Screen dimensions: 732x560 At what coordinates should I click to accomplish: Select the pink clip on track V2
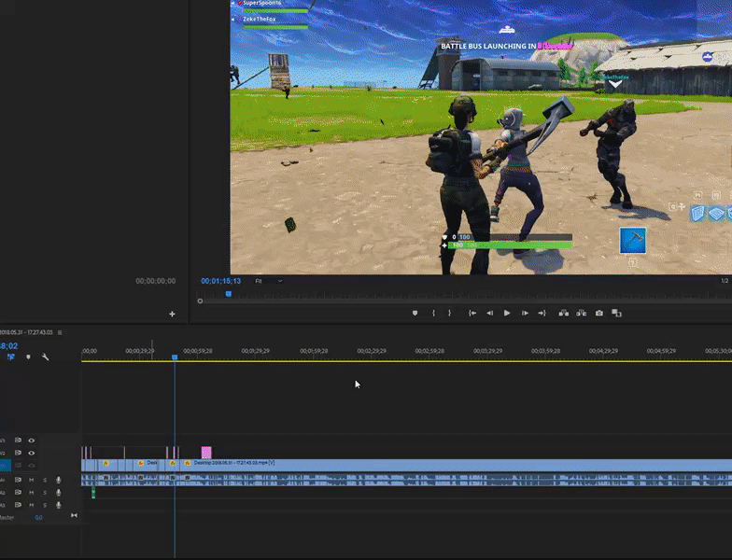click(x=206, y=453)
